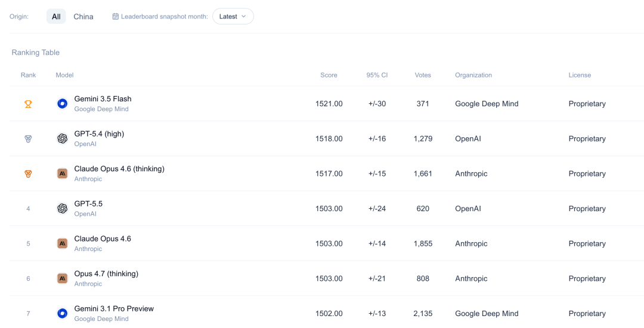
Task: Sort by the Votes column header
Action: pyautogui.click(x=423, y=75)
